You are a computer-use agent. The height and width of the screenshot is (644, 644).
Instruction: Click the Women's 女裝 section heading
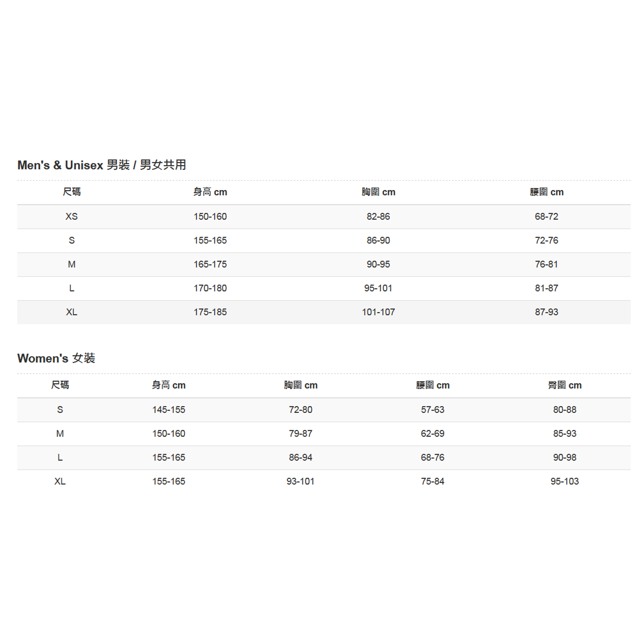pyautogui.click(x=56, y=358)
